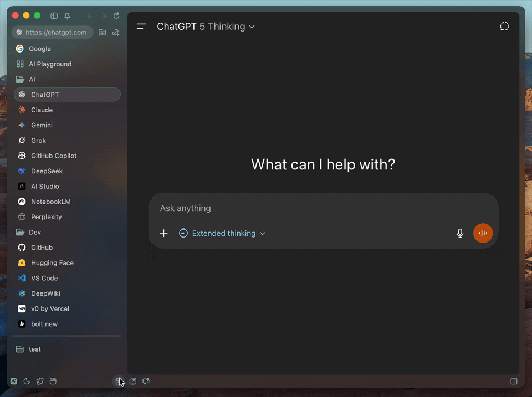Open the Claude sidebar entry
The image size is (532, 397).
pyautogui.click(x=67, y=110)
